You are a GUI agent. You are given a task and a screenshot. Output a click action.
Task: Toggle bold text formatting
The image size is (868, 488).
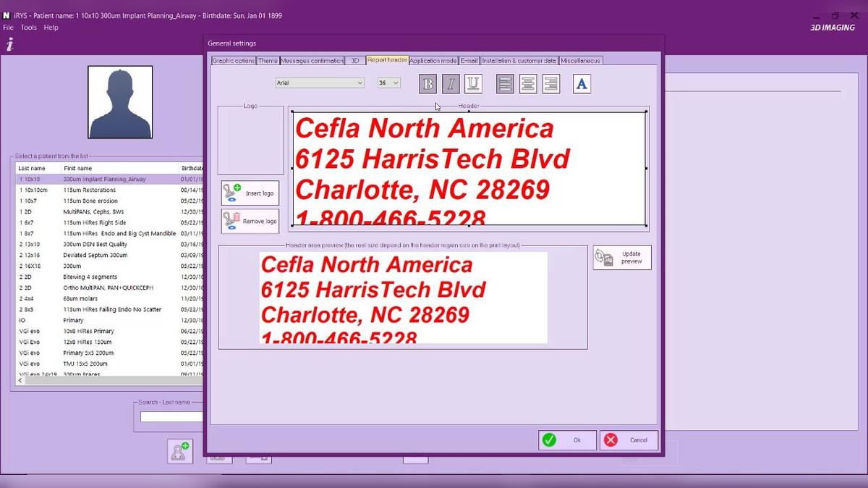pyautogui.click(x=427, y=84)
